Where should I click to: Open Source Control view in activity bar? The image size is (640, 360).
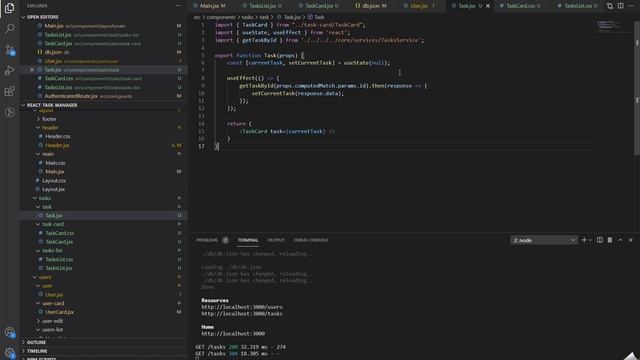point(9,50)
